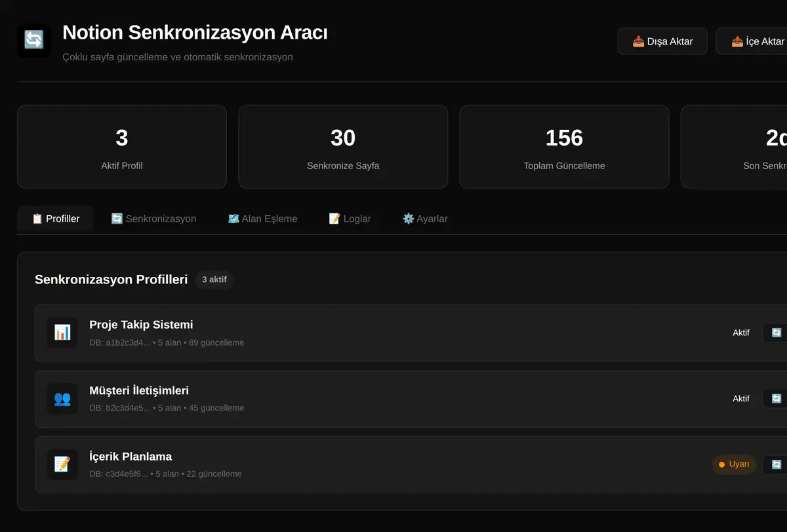Click the Notion Senkronizasyon Aracı title
Screen dimensions: 787x532
point(195,32)
